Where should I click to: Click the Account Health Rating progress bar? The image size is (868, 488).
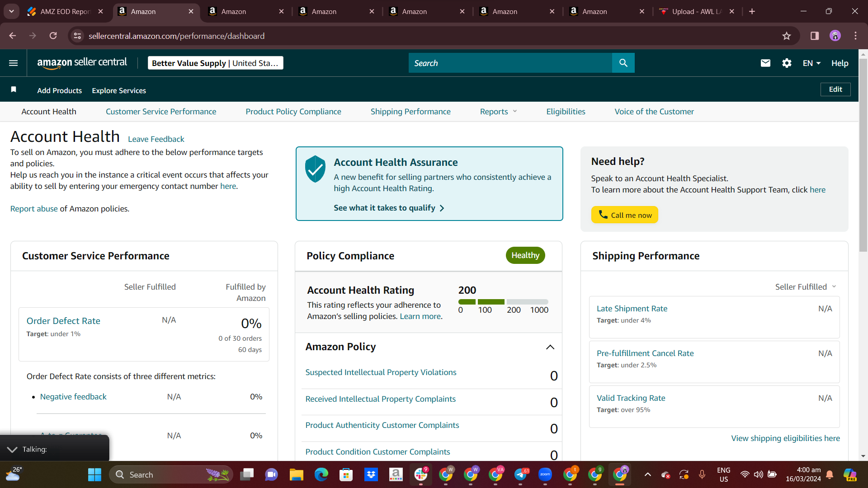coord(503,302)
